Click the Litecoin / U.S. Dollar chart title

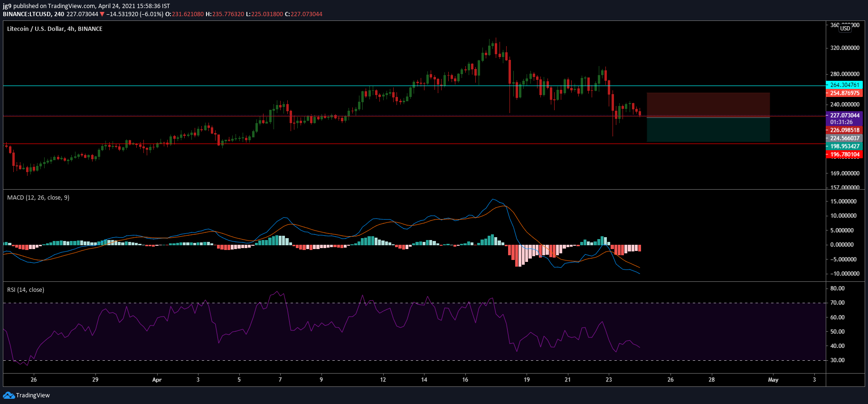tap(55, 29)
